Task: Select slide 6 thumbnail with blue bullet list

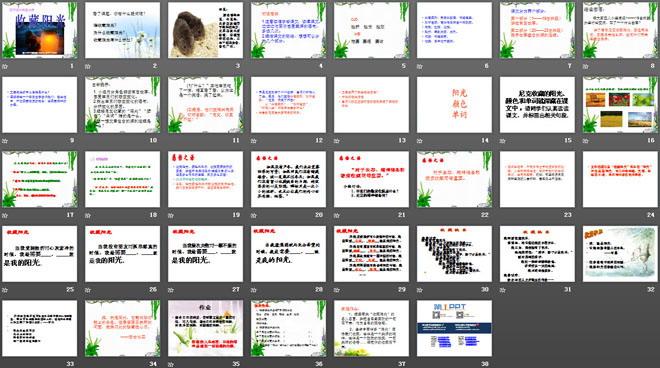Action: click(x=454, y=30)
